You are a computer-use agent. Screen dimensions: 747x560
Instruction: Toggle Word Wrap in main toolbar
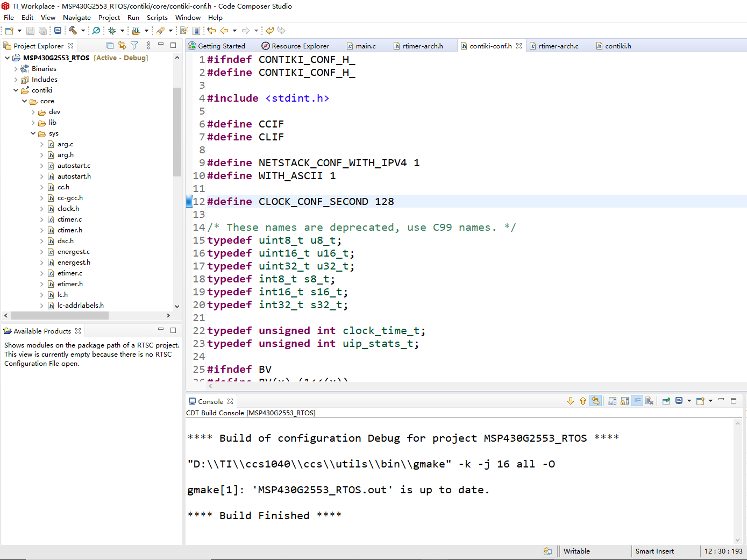184,31
